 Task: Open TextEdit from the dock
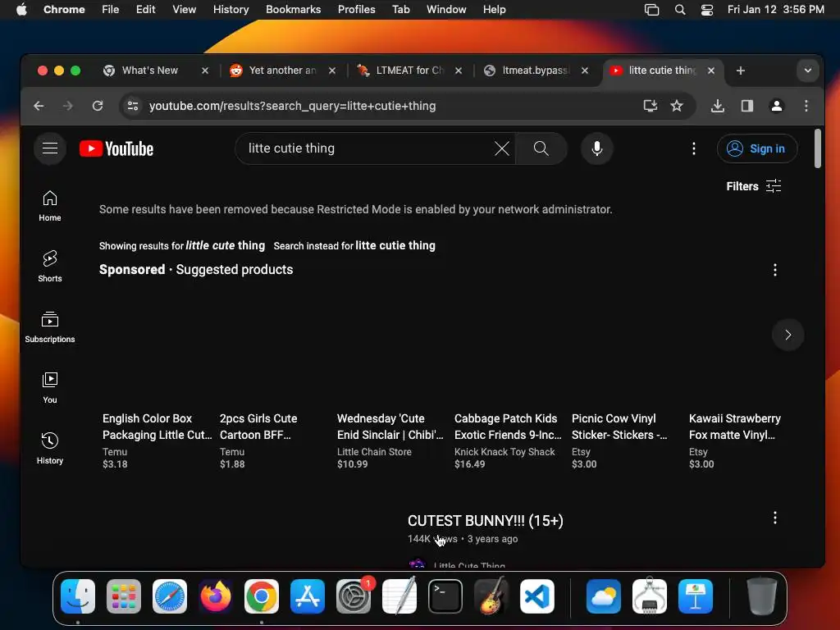click(399, 596)
